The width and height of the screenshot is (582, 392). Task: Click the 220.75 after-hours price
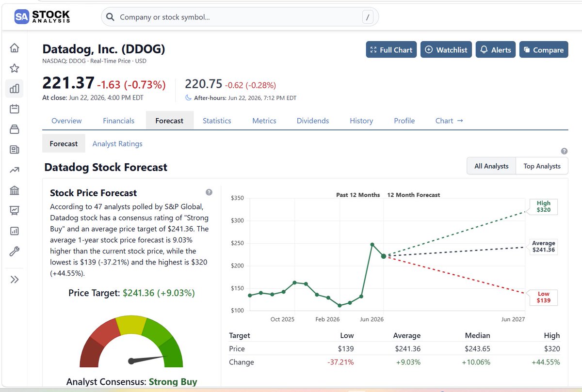pyautogui.click(x=204, y=84)
